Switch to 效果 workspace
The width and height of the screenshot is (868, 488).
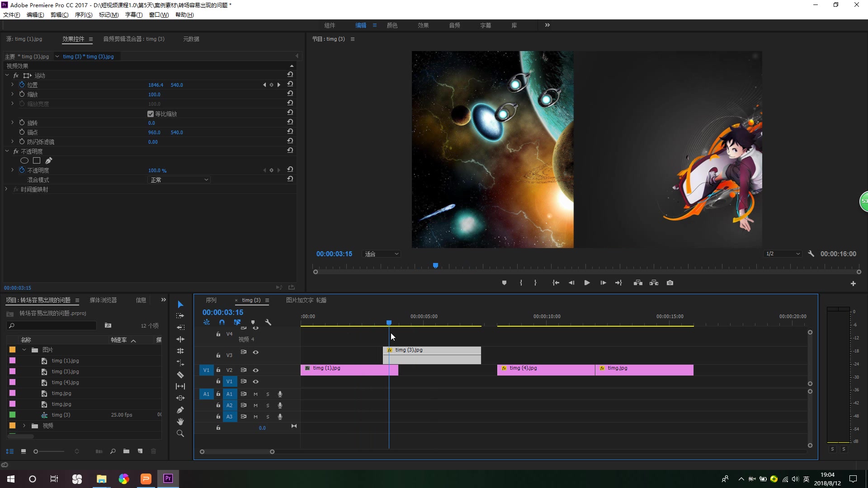423,25
